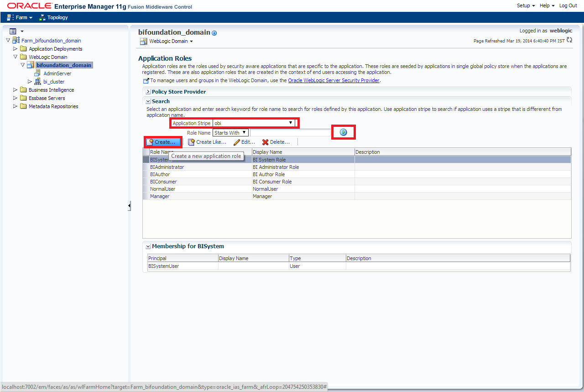584x392 pixels.
Task: Click the WebLogic Domain target menu icon
Action: coord(143,41)
